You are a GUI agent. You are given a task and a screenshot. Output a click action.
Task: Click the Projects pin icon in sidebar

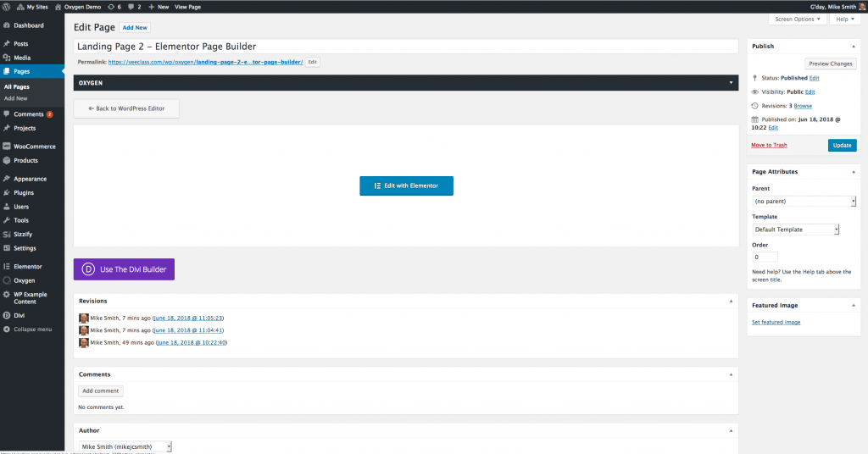pos(7,128)
